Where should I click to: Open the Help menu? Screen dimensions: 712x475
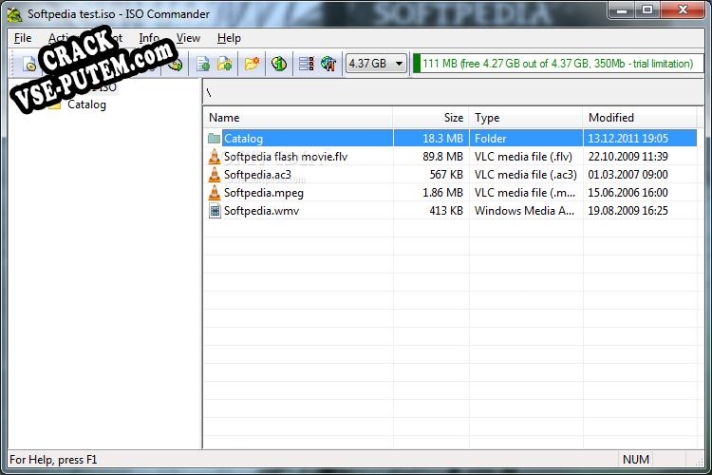tap(229, 38)
